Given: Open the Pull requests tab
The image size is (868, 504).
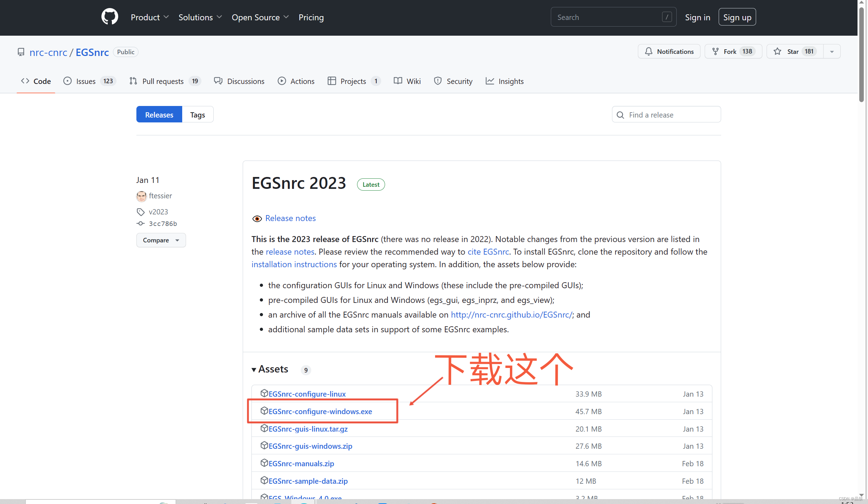Looking at the screenshot, I should click(163, 81).
